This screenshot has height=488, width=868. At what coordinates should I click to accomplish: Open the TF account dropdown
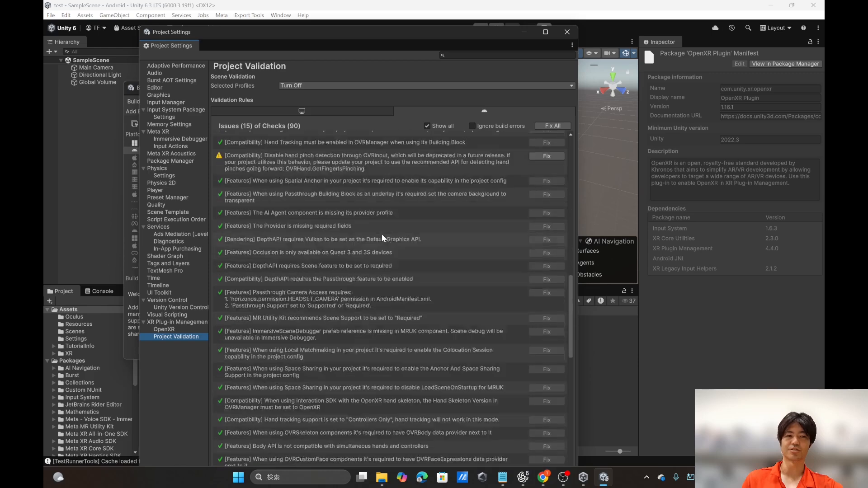click(96, 28)
